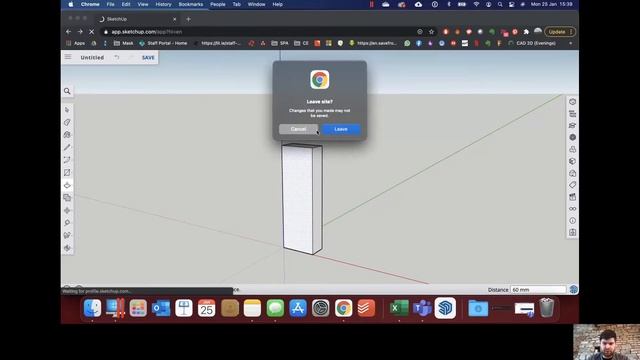
Task: Open the Entity Info panel icon
Action: [573, 102]
